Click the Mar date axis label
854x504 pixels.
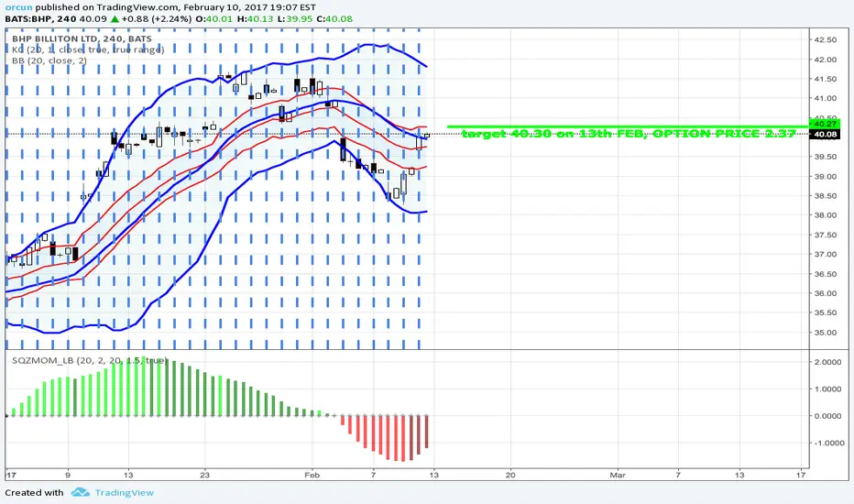[x=618, y=475]
